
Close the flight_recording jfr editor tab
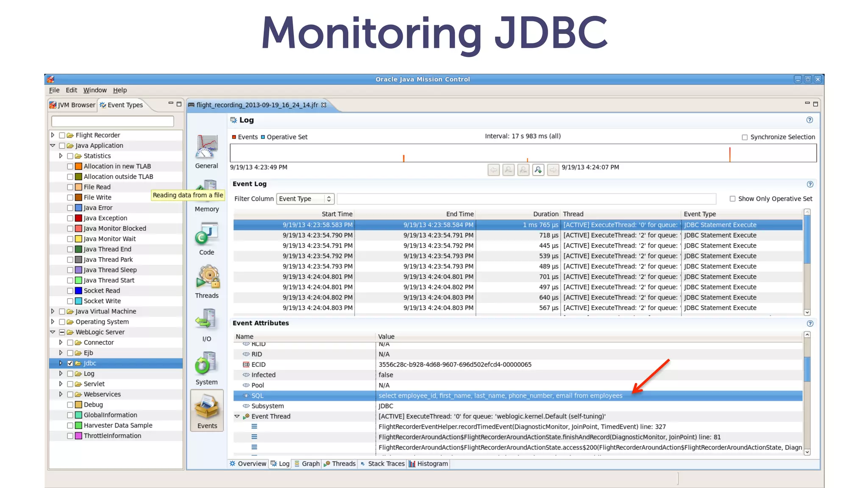[x=324, y=105]
